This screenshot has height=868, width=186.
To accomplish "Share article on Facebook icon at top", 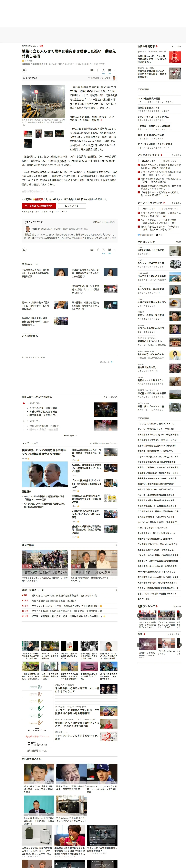I will [x=98, y=70].
